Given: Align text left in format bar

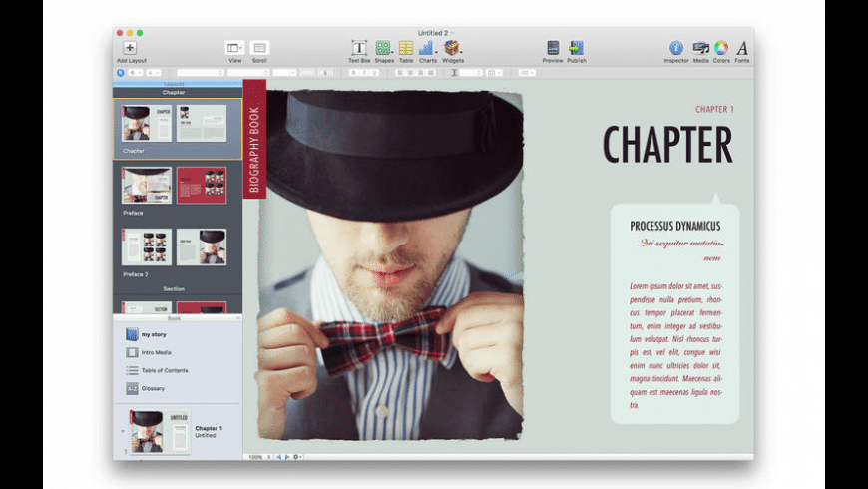Looking at the screenshot, I should pyautogui.click(x=401, y=73).
